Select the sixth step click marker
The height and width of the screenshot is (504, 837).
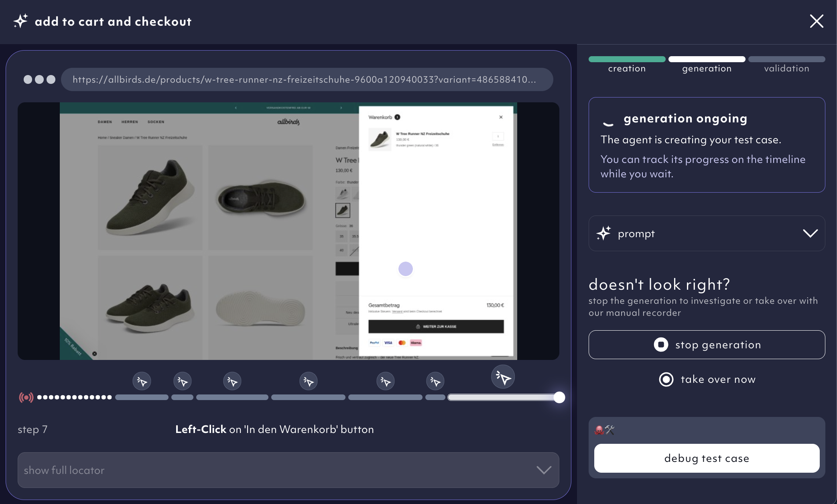(x=435, y=381)
